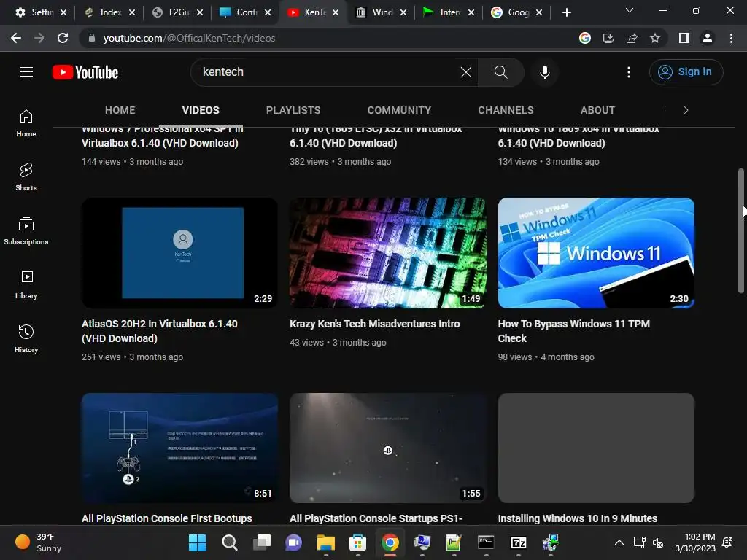Switch to the Google browser tab
The image size is (747, 560).
(511, 12)
